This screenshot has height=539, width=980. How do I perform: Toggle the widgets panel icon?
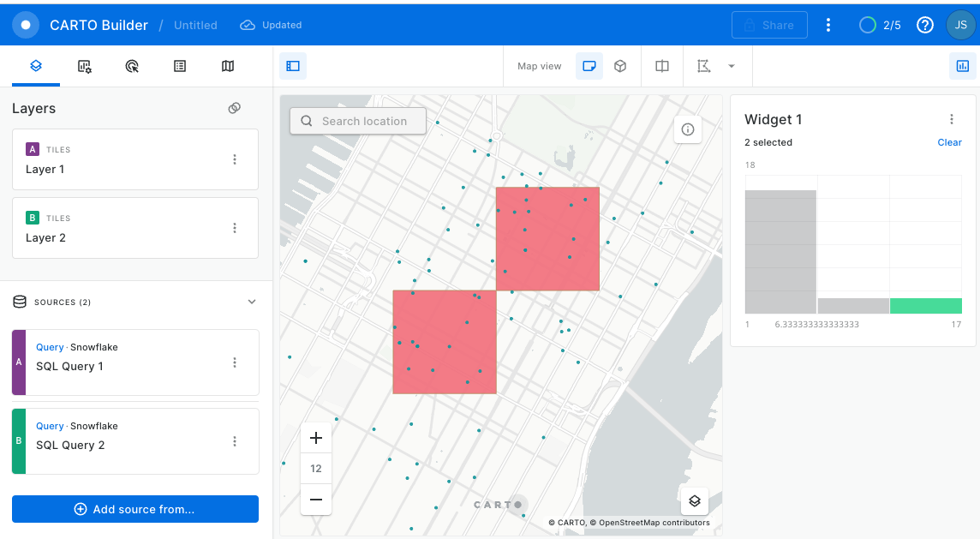pos(962,66)
